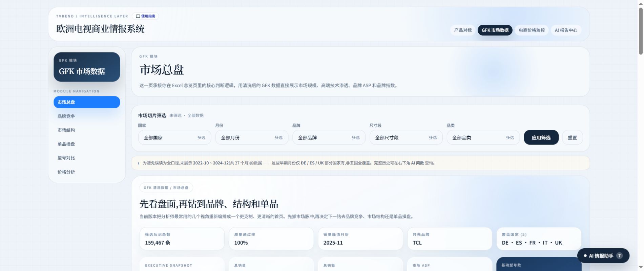Click the 质量通过率 100% card

pyautogui.click(x=271, y=239)
